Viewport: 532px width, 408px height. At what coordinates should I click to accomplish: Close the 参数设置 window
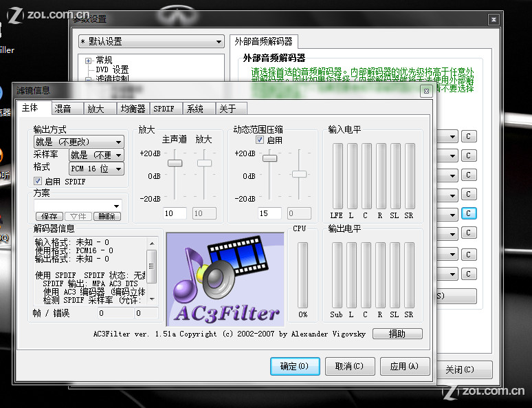[x=494, y=20]
